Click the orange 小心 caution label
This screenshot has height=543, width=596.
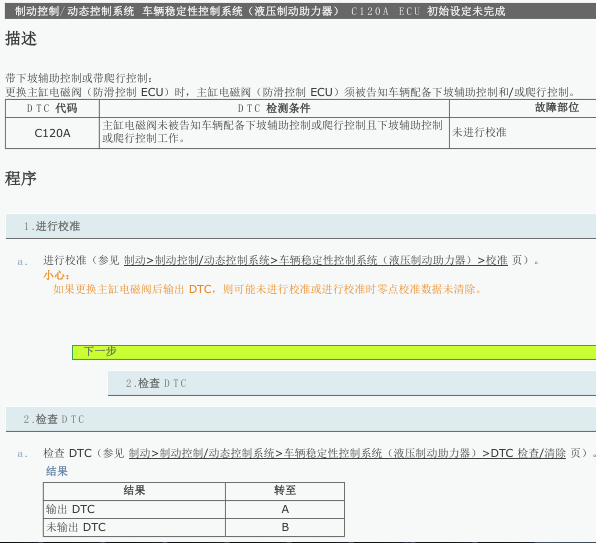click(56, 275)
